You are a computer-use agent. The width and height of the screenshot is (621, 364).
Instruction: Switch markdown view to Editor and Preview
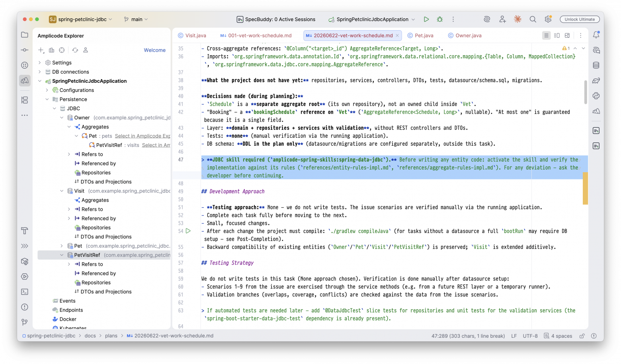(557, 35)
